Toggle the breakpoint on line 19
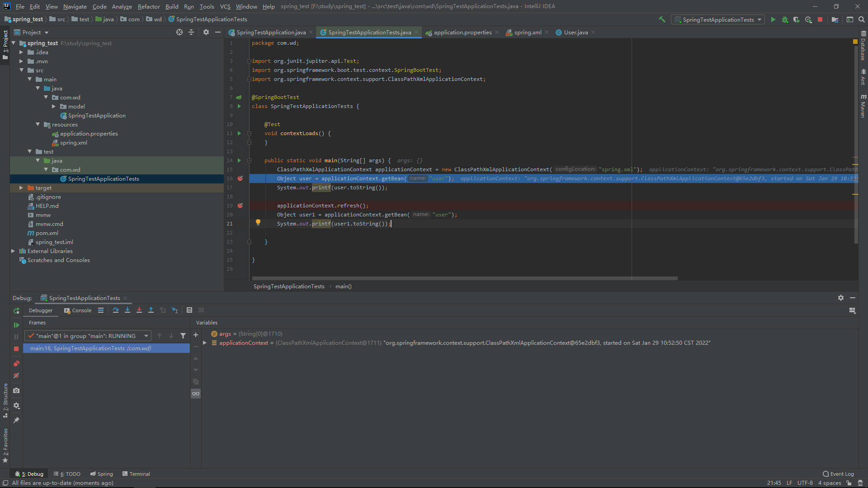 coord(240,206)
